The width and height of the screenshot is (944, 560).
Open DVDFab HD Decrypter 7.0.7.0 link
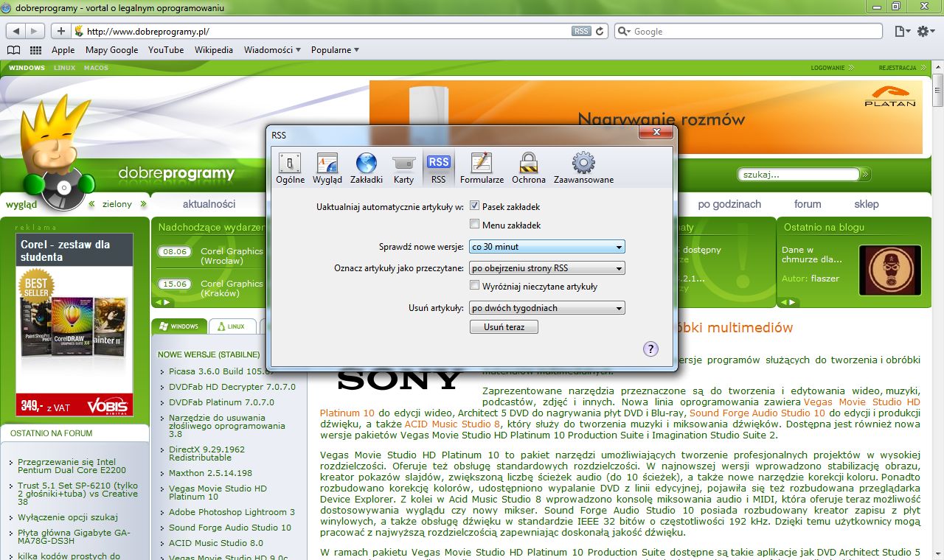(232, 387)
